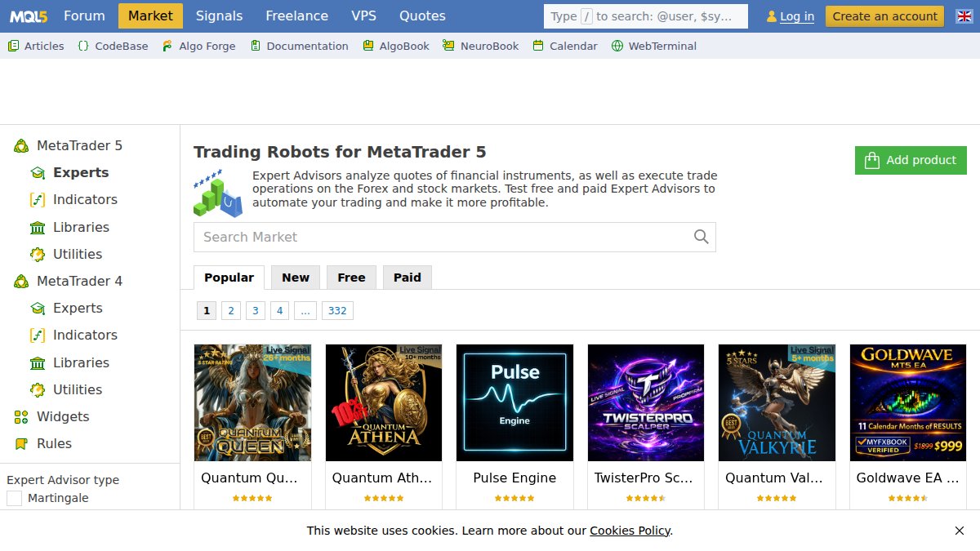Viewport: 980px width, 551px height.
Task: Click the Algo Forge icon
Action: (x=167, y=47)
